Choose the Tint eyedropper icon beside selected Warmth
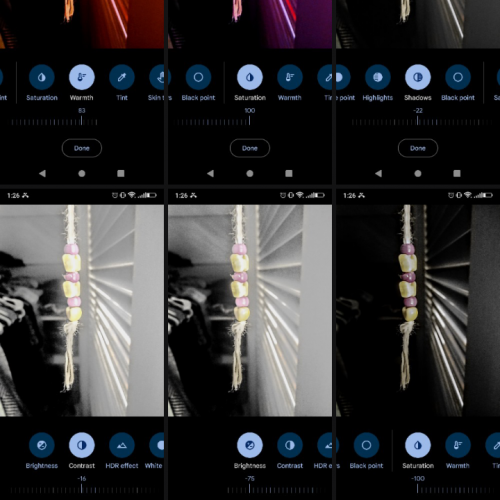The height and width of the screenshot is (500, 500). (122, 77)
